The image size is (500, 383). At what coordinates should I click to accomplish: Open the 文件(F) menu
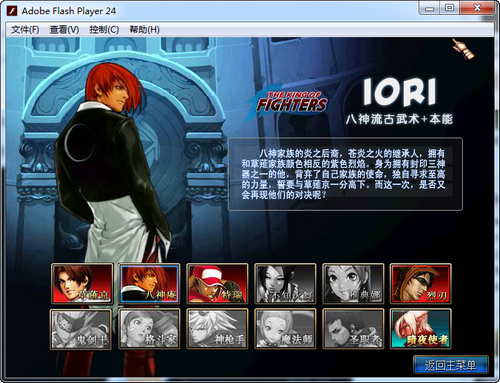pyautogui.click(x=25, y=30)
